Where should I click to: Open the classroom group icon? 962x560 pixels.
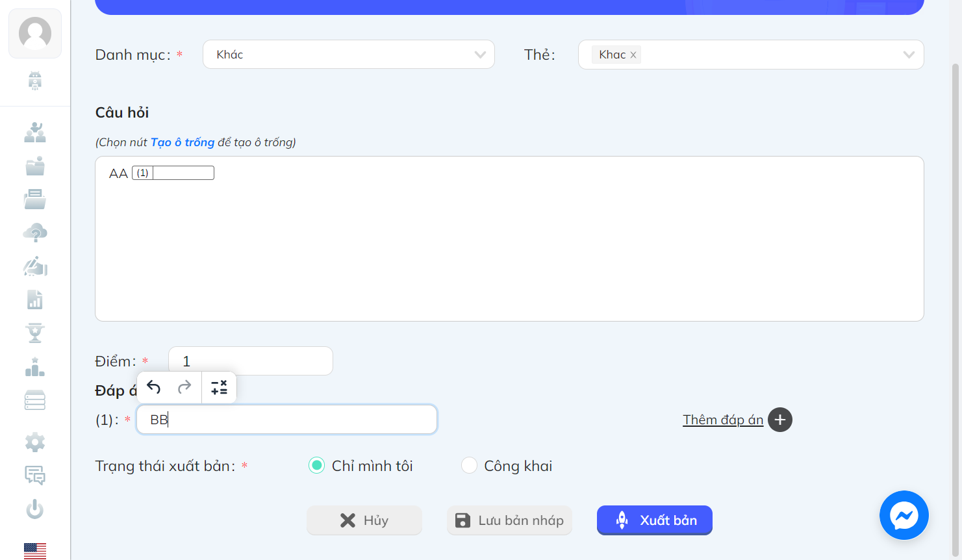[35, 133]
